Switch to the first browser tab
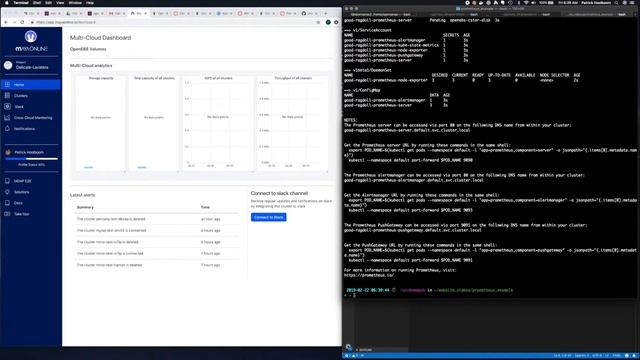 31,13
